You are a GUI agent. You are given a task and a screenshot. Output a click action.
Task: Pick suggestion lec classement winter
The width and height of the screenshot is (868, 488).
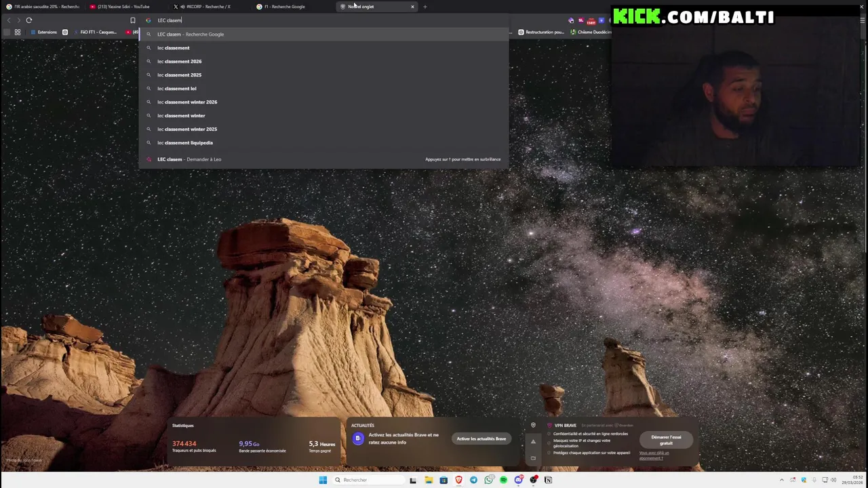323,115
